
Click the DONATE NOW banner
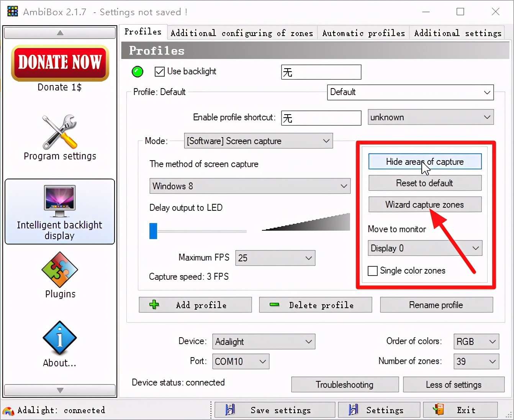click(x=60, y=63)
